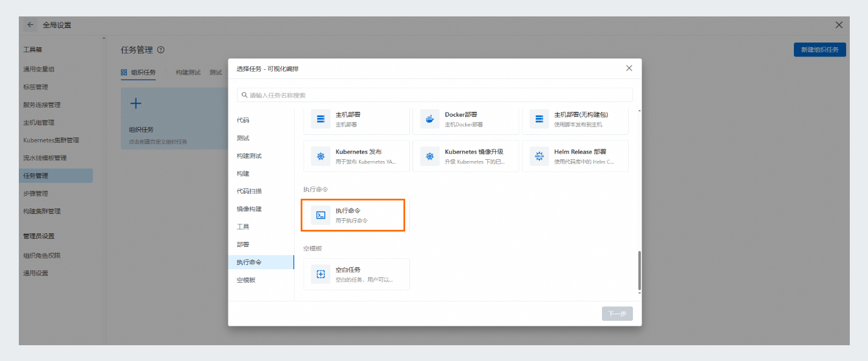Select the 代码 category in the dialog
This screenshot has width=868, height=361.
pos(261,120)
